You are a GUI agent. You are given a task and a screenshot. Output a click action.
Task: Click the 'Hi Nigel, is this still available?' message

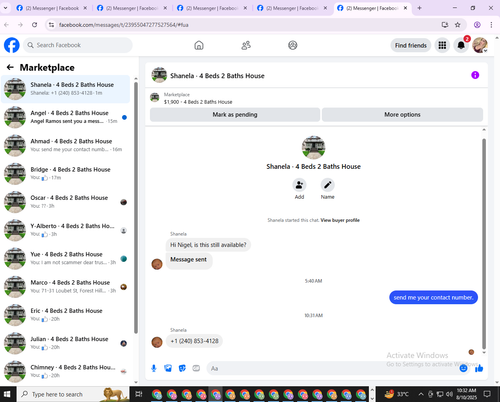208,245
